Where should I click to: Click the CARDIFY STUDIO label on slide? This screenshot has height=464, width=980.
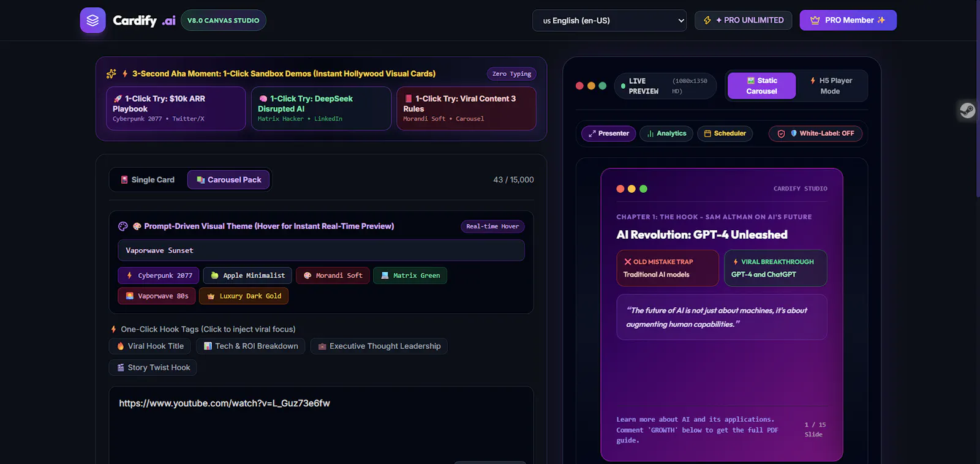click(800, 189)
